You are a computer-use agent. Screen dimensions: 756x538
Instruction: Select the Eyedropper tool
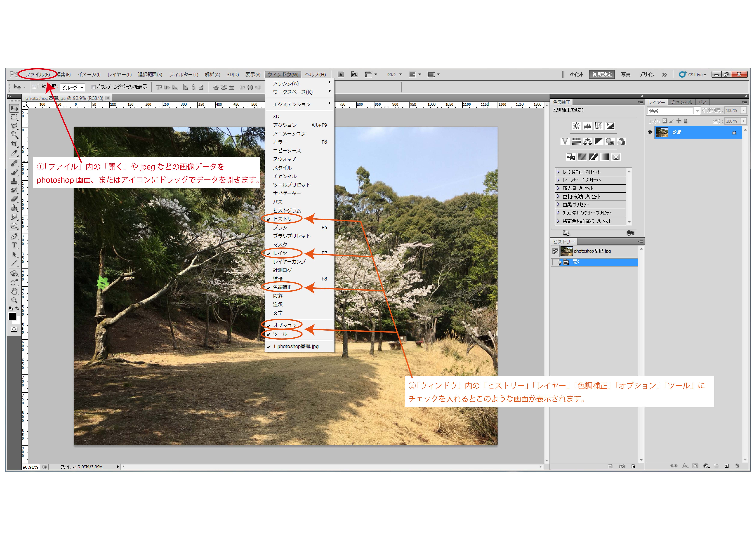[x=14, y=153]
